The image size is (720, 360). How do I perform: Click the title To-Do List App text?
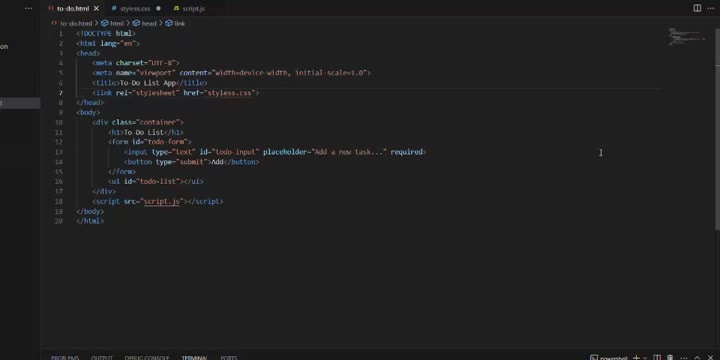(x=148, y=83)
